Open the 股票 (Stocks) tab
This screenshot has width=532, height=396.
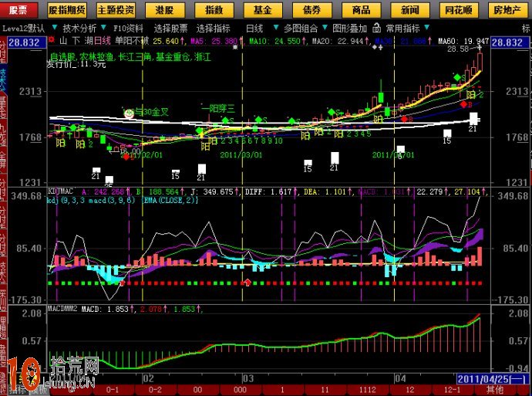17,10
